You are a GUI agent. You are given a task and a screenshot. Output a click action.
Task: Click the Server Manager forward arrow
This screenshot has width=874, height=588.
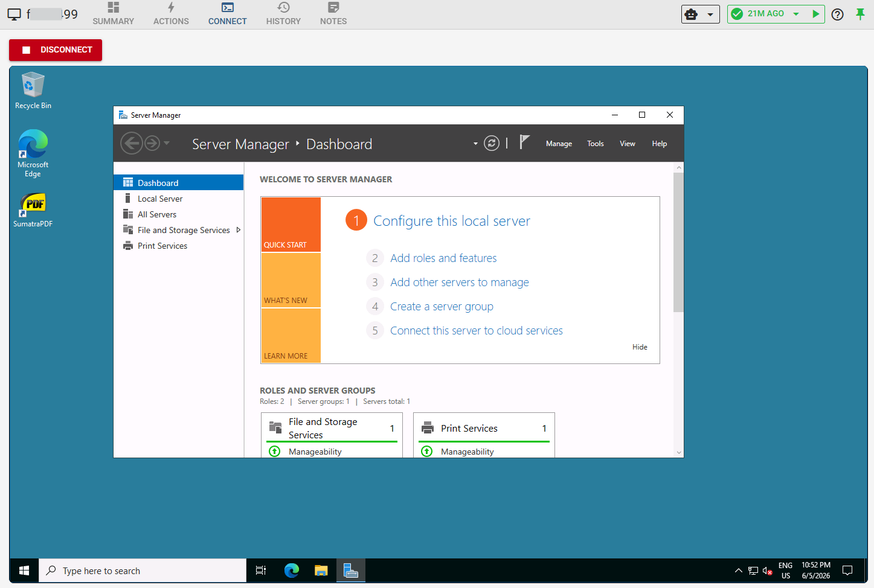[152, 143]
